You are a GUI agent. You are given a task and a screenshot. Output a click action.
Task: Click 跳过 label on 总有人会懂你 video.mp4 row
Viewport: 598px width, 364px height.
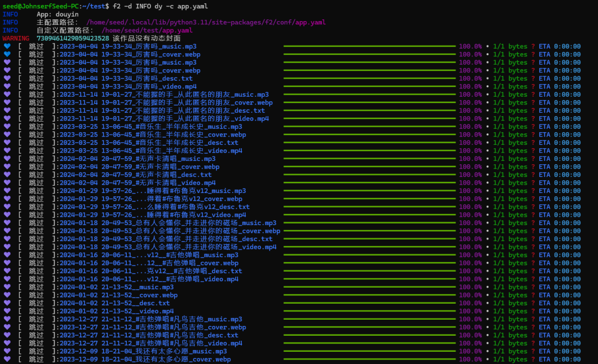pyautogui.click(x=37, y=247)
